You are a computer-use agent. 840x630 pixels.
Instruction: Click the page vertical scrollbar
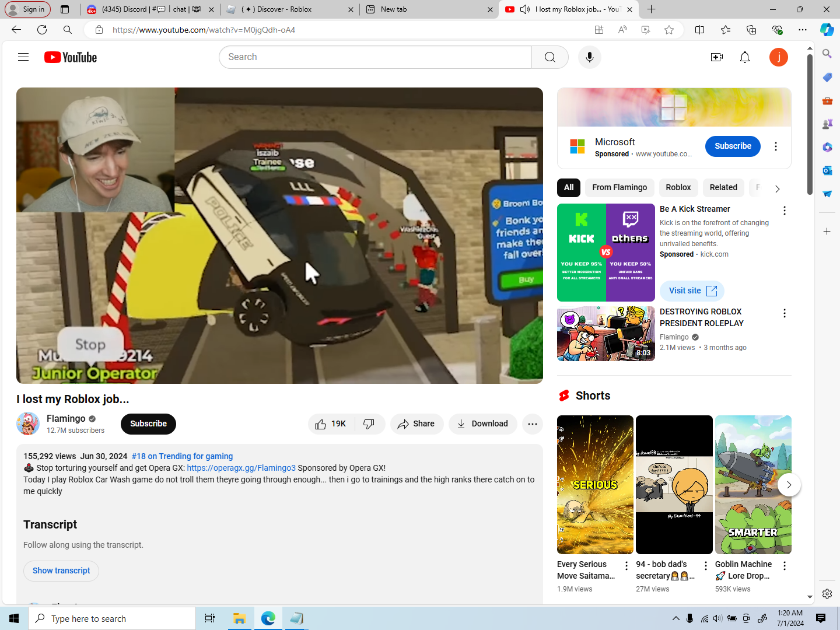810,124
